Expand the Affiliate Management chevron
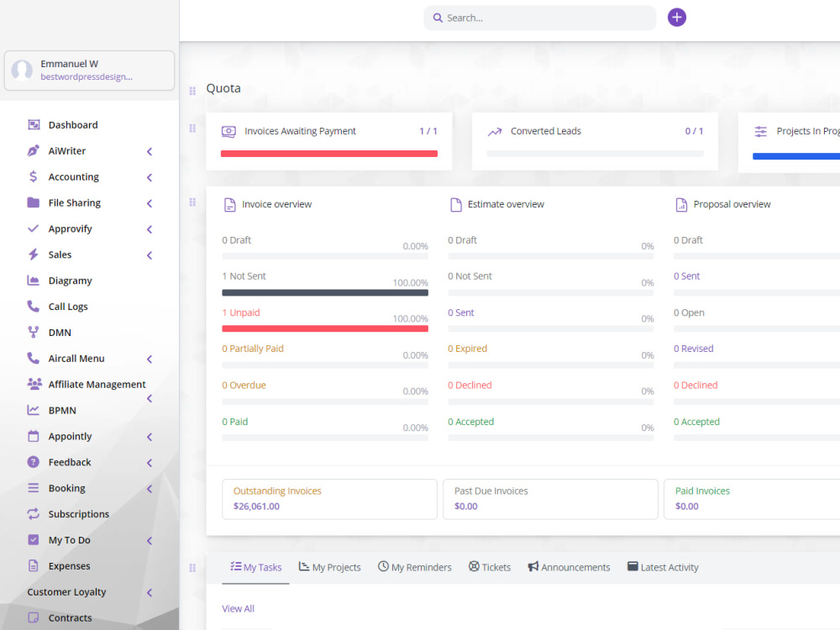840x630 pixels. (150, 398)
